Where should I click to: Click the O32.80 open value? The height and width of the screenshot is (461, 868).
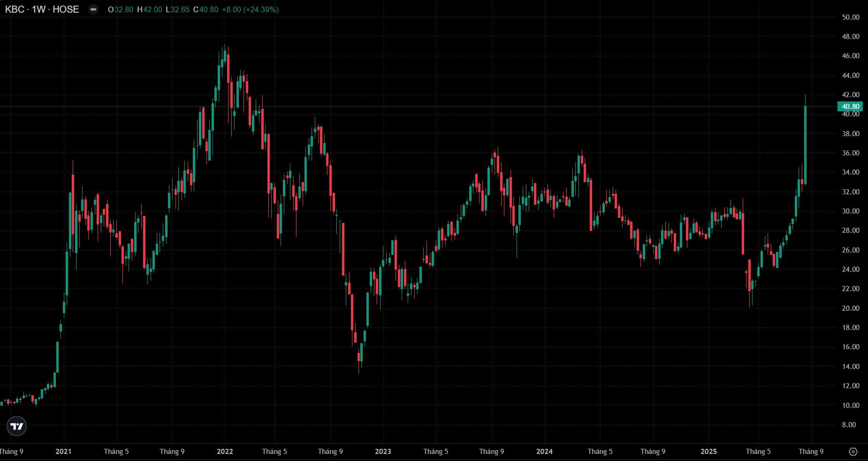121,9
